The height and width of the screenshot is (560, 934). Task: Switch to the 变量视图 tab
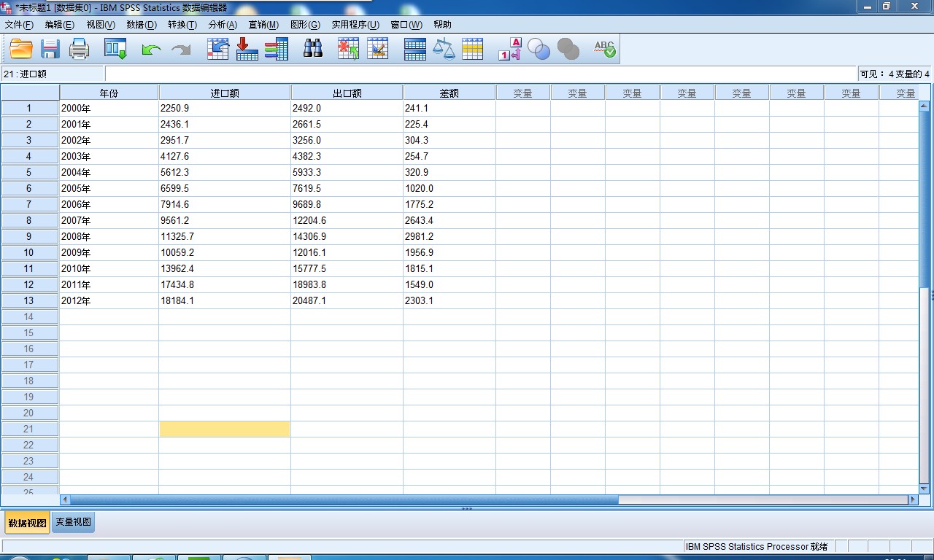[73, 522]
